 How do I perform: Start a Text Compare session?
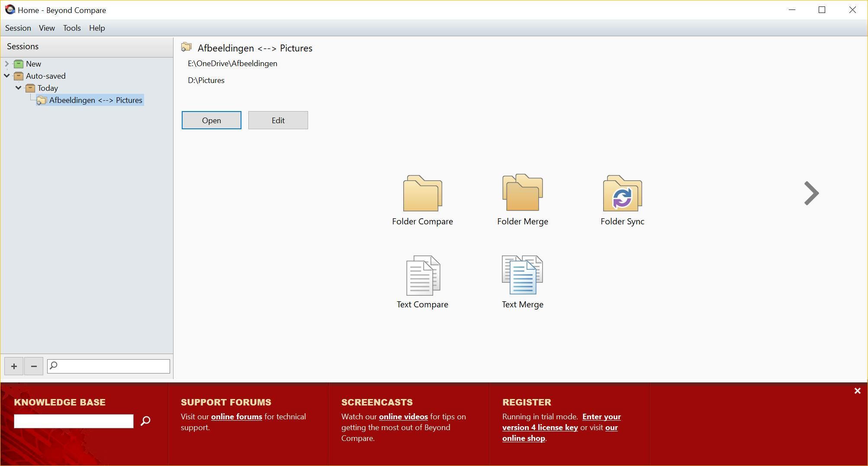coord(422,282)
